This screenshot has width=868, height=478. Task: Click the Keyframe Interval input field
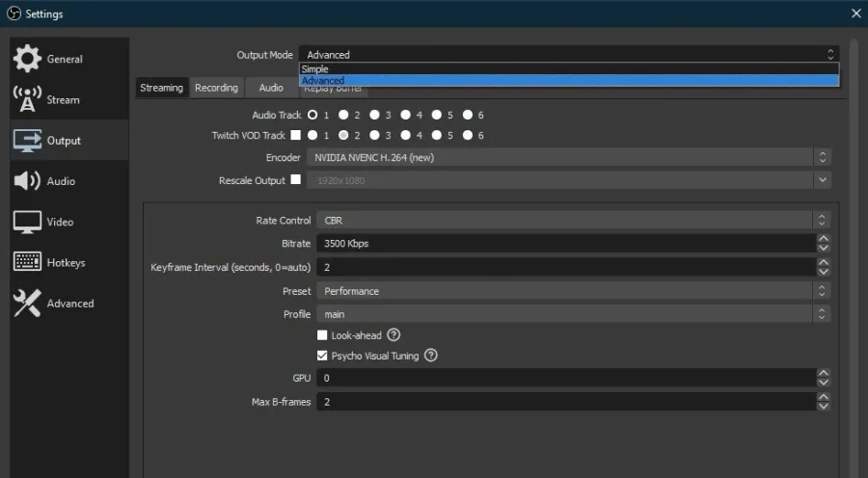point(566,267)
